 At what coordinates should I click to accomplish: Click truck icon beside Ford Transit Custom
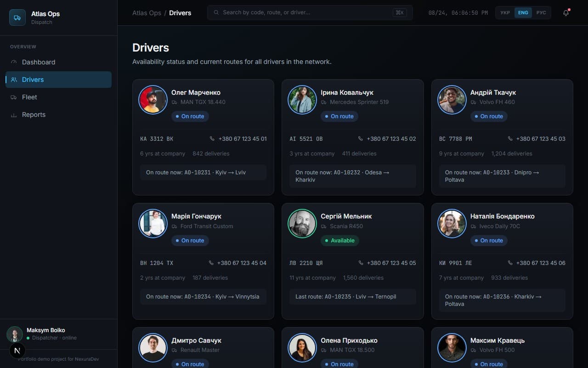click(175, 226)
